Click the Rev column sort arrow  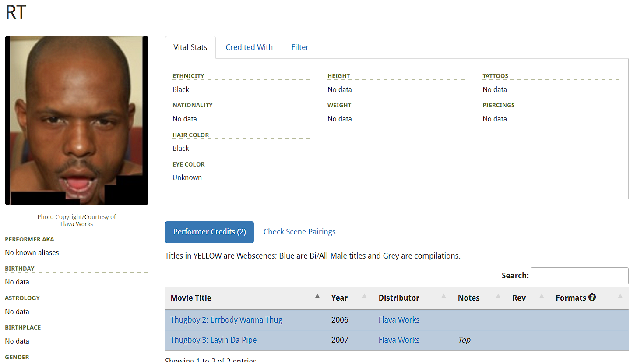click(542, 296)
